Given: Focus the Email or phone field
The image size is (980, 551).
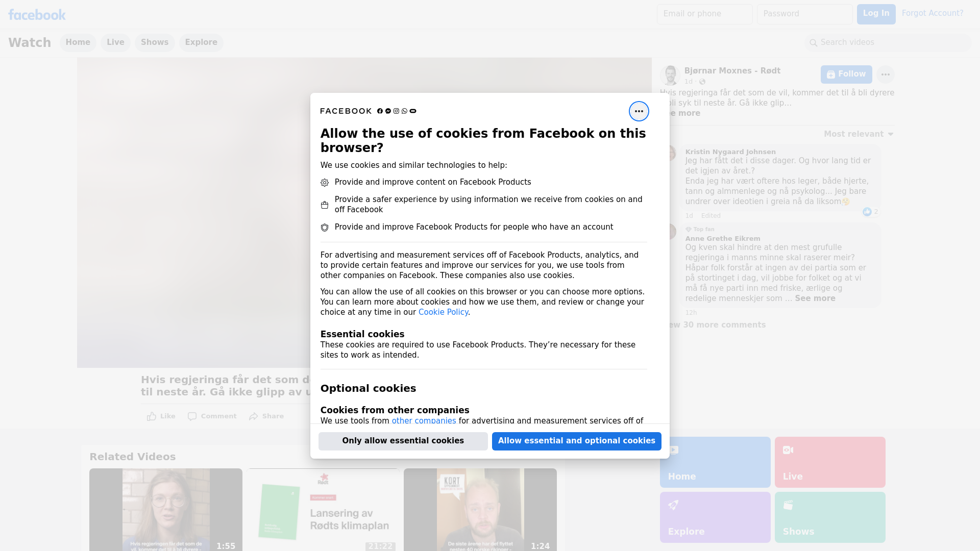Looking at the screenshot, I should [704, 14].
